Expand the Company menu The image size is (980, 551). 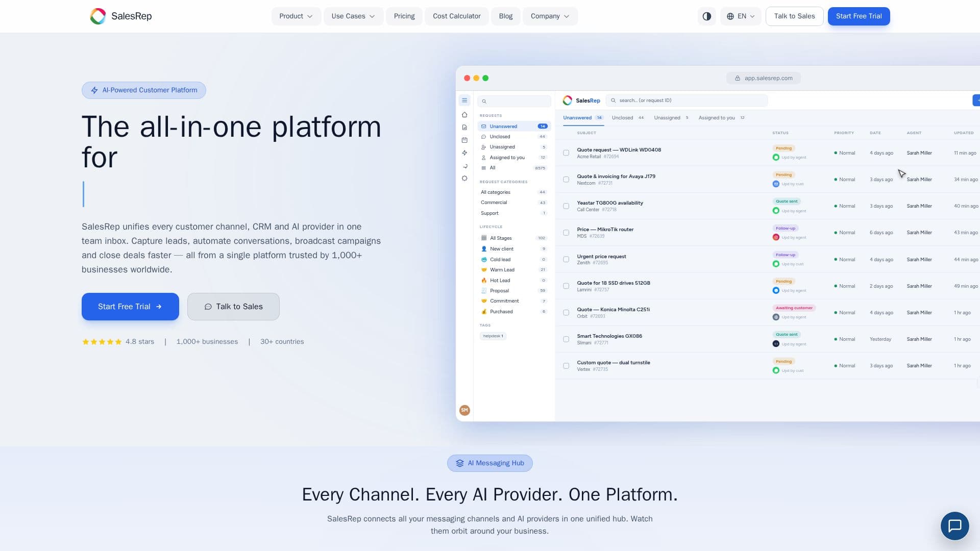point(550,16)
